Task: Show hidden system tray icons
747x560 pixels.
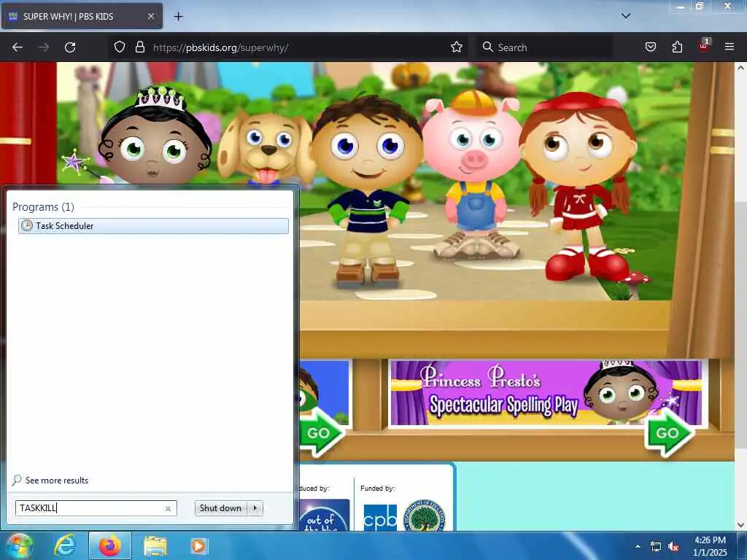Action: pos(638,546)
